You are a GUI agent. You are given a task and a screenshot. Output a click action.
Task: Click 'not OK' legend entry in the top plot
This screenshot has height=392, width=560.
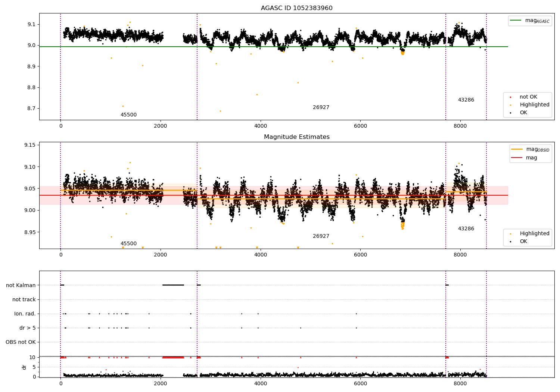click(528, 97)
